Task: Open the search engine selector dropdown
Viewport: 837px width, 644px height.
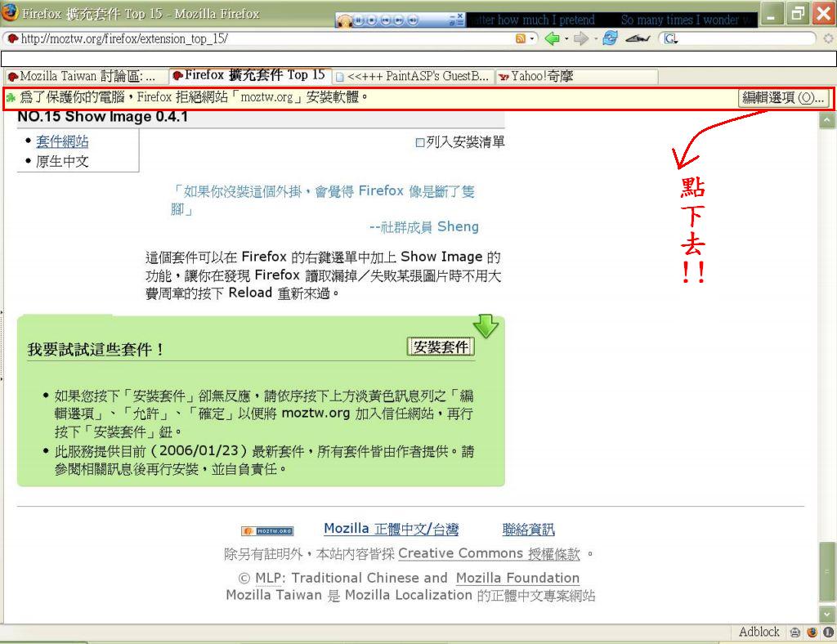Action: [x=669, y=38]
